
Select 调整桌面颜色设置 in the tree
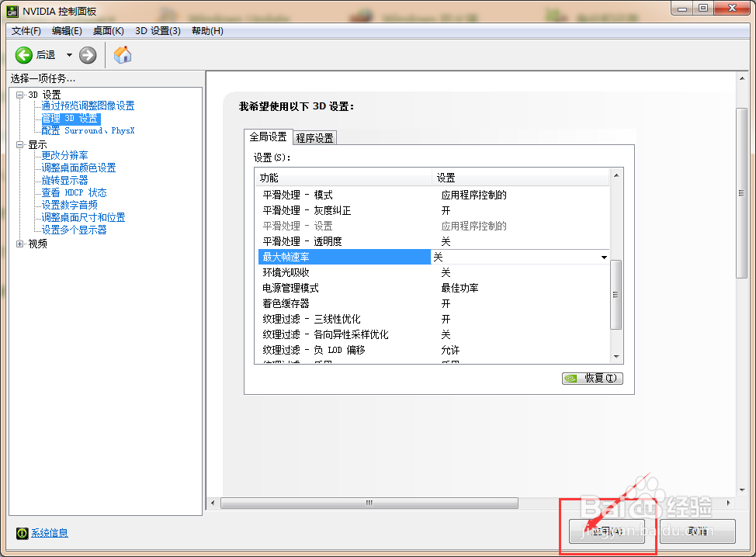[78, 168]
